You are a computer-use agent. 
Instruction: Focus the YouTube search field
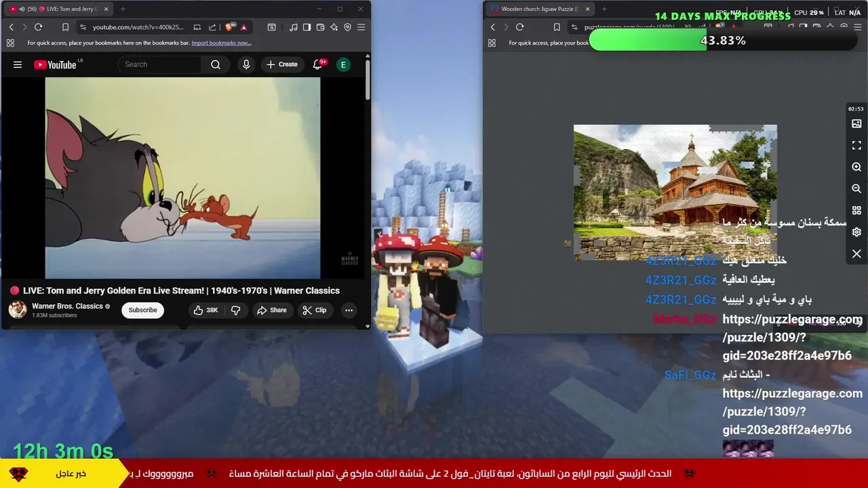click(159, 64)
